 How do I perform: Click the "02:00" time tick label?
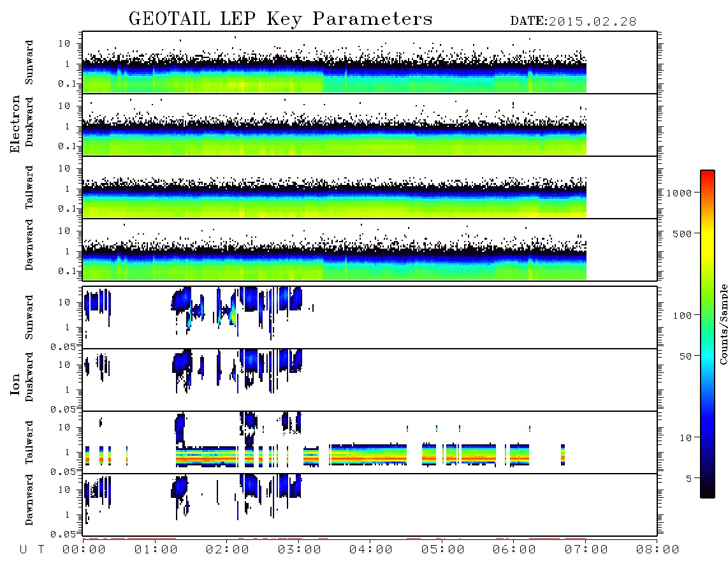228,550
